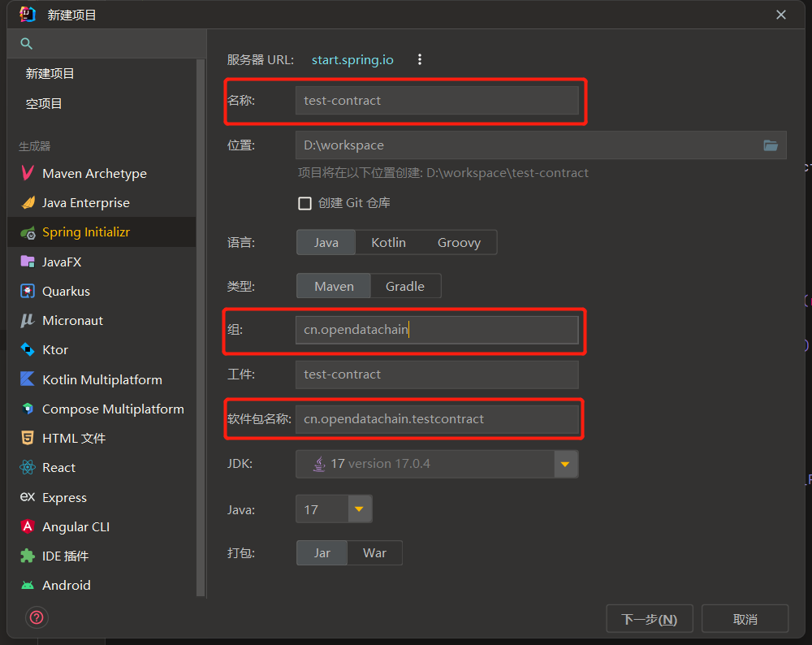Enable the 创建 Git 仓库 checkbox
Image resolution: width=812 pixels, height=645 pixels.
305,203
